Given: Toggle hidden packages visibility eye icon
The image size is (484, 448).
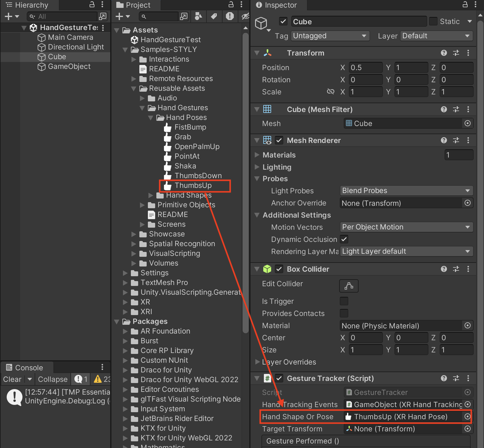Looking at the screenshot, I should pyautogui.click(x=245, y=16).
